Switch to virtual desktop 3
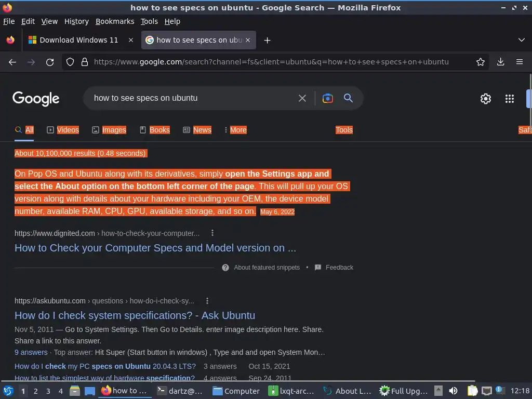 click(x=48, y=391)
